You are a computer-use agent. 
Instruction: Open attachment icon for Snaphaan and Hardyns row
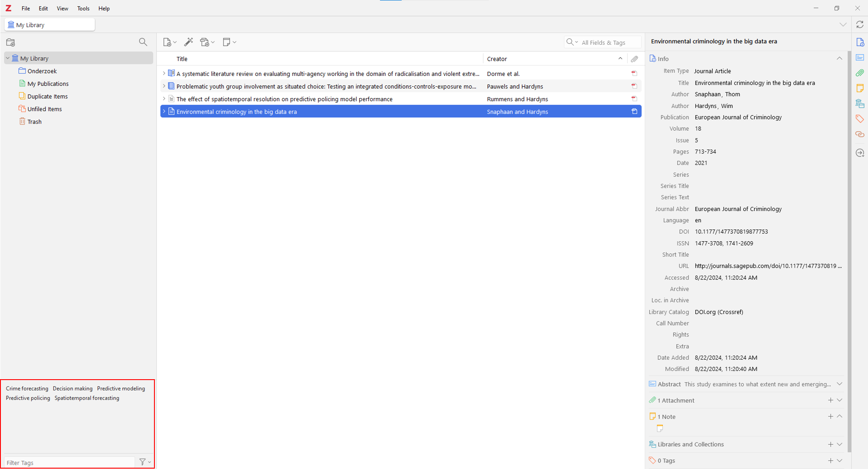(x=634, y=112)
